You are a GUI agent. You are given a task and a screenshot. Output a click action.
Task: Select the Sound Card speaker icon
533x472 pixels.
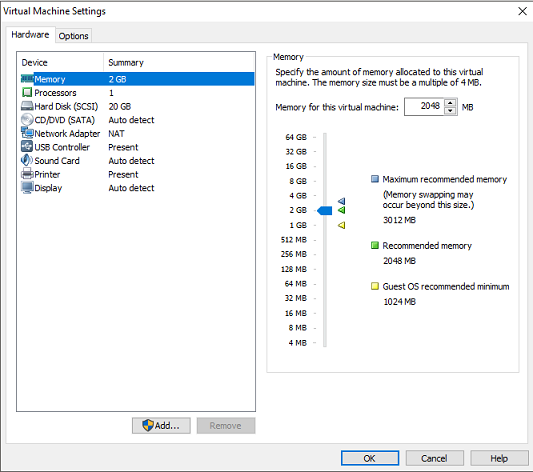(27, 160)
